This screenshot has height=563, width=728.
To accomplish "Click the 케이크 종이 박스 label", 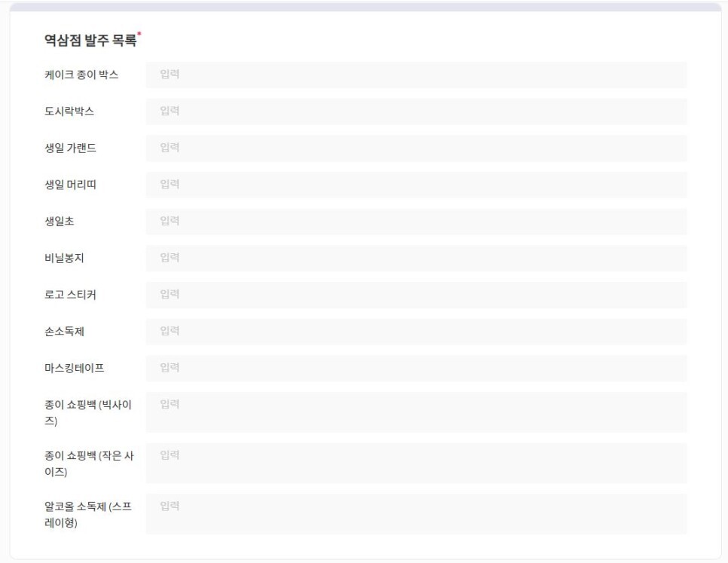I will [x=81, y=75].
